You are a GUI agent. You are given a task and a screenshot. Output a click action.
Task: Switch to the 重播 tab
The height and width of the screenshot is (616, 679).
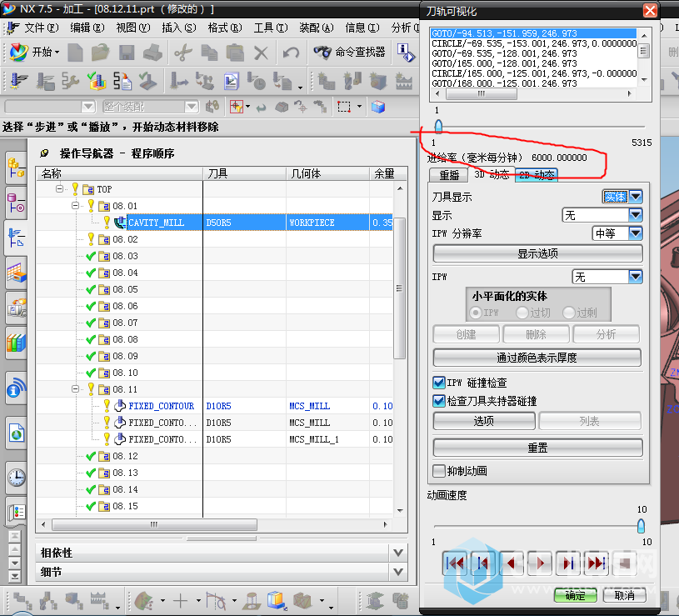point(448,175)
